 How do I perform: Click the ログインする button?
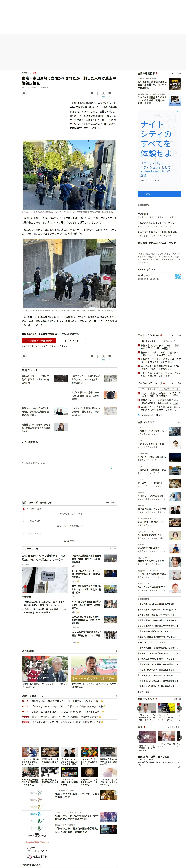(72, 341)
